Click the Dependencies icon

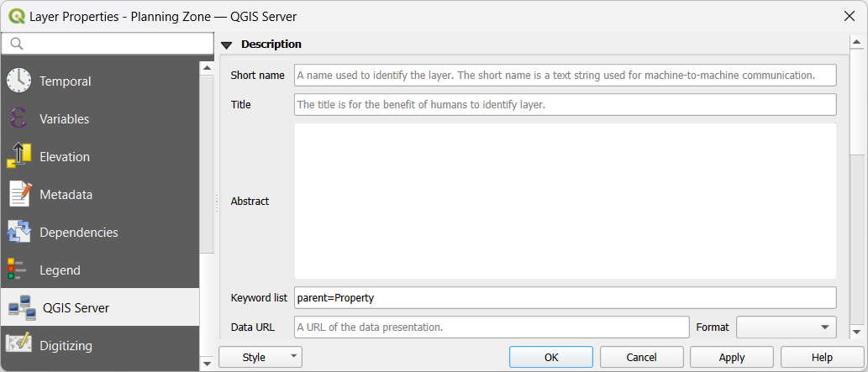pyautogui.click(x=18, y=232)
